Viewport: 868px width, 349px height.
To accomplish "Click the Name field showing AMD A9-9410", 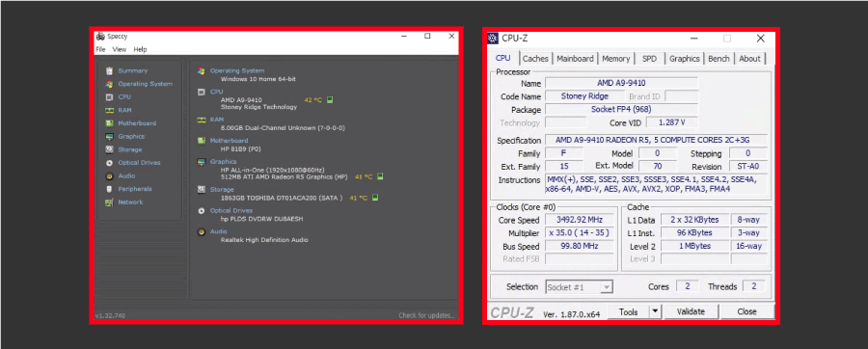I will 621,83.
